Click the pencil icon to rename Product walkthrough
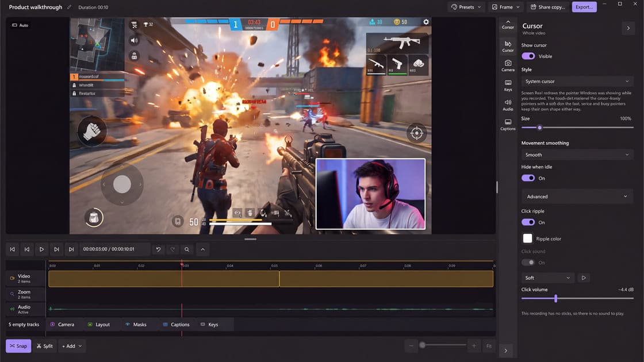This screenshot has width=644, height=362. 70,7
